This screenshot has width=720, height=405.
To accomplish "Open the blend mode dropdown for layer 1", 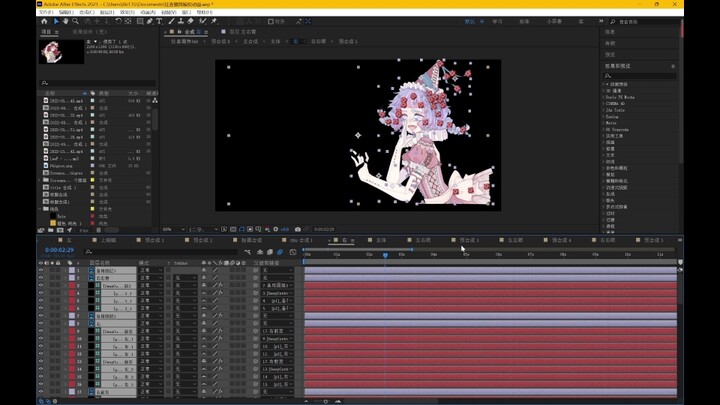I will [x=151, y=270].
